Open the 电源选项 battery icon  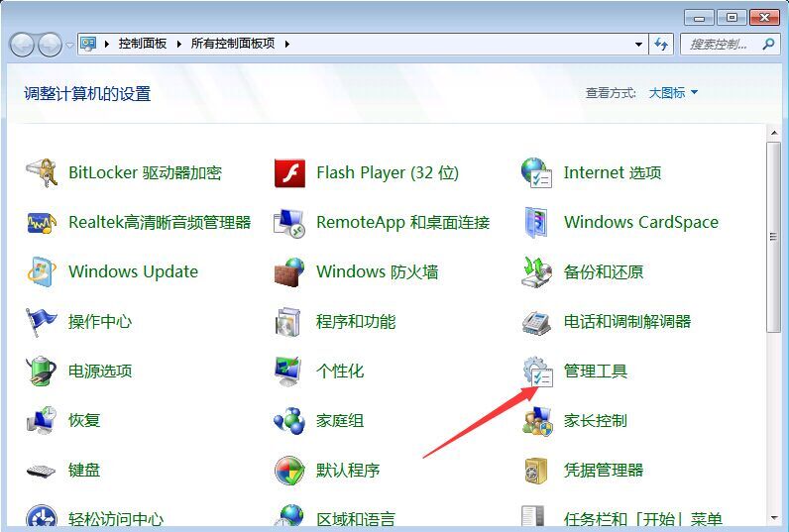coord(42,372)
